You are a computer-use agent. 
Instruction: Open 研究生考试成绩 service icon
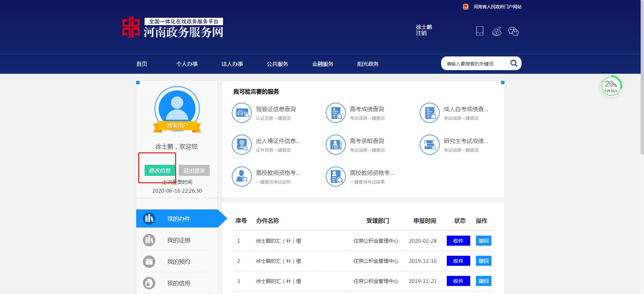(429, 145)
